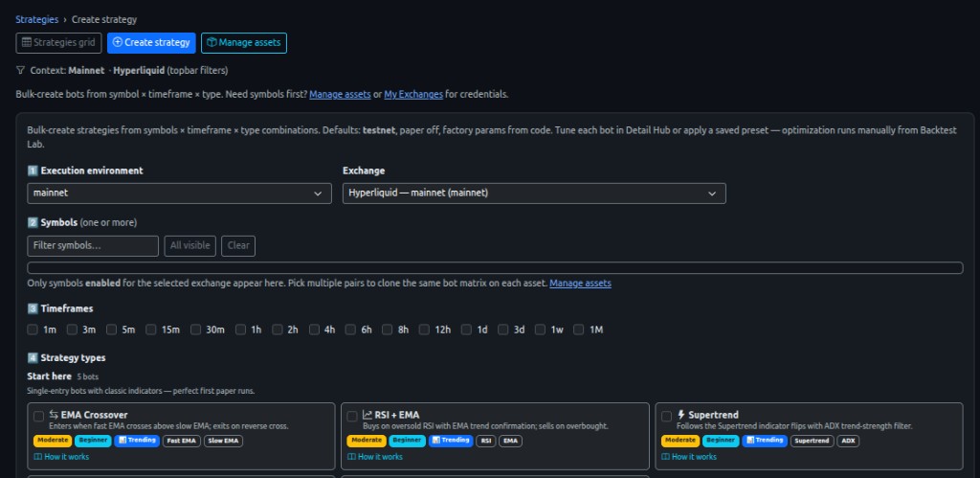Open the Exchange dropdown
The width and height of the screenshot is (980, 478).
[x=534, y=193]
